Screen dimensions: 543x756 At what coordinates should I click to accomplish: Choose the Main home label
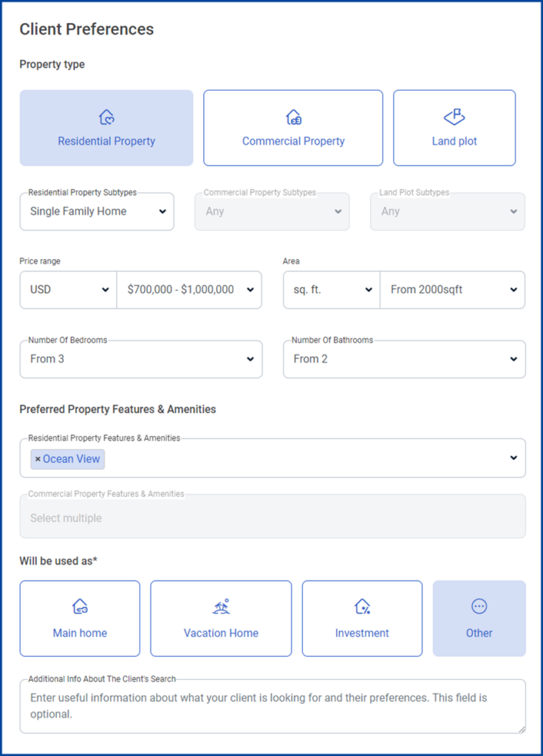coord(80,633)
